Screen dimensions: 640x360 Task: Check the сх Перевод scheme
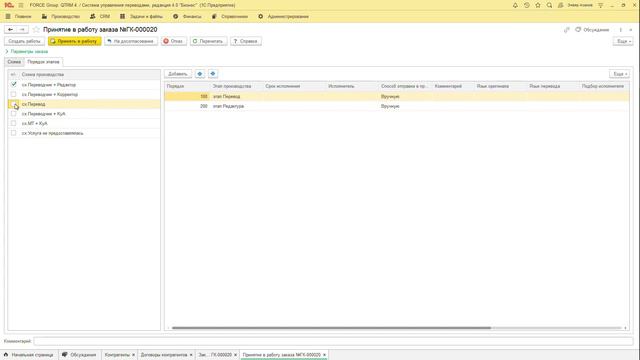(x=14, y=104)
